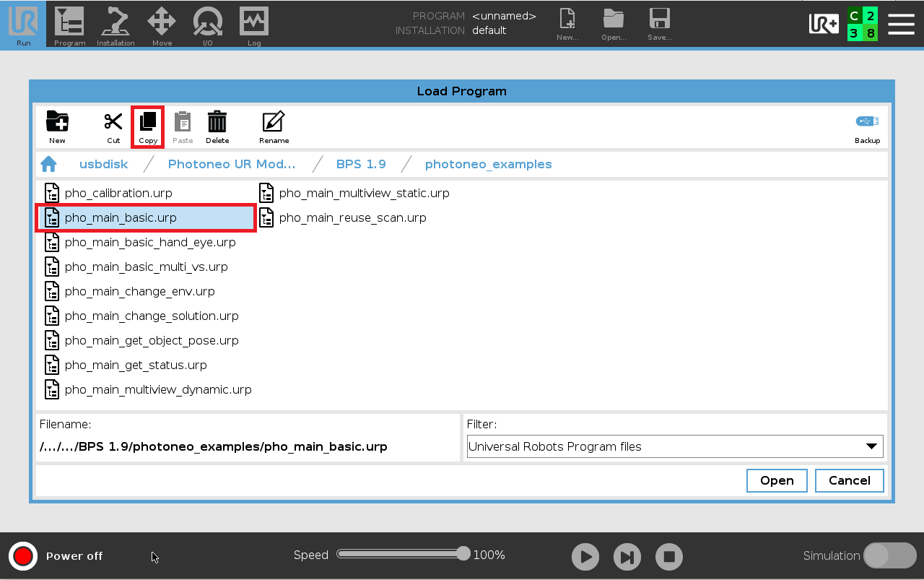Image resolution: width=924 pixels, height=580 pixels.
Task: Click the New program icon in header
Action: pos(567,25)
